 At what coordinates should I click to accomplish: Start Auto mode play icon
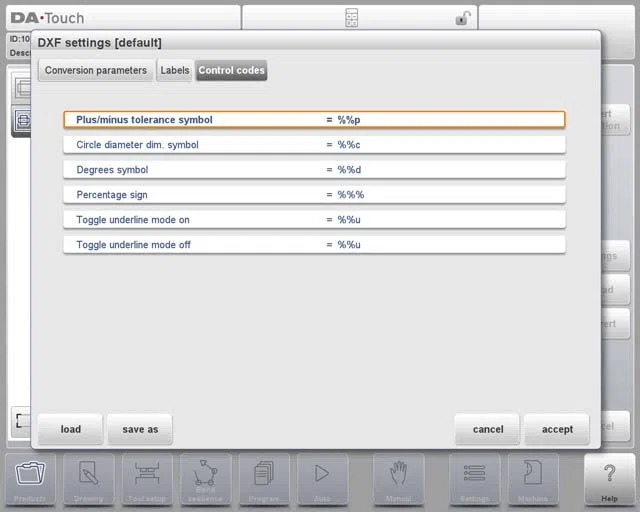coord(322,480)
